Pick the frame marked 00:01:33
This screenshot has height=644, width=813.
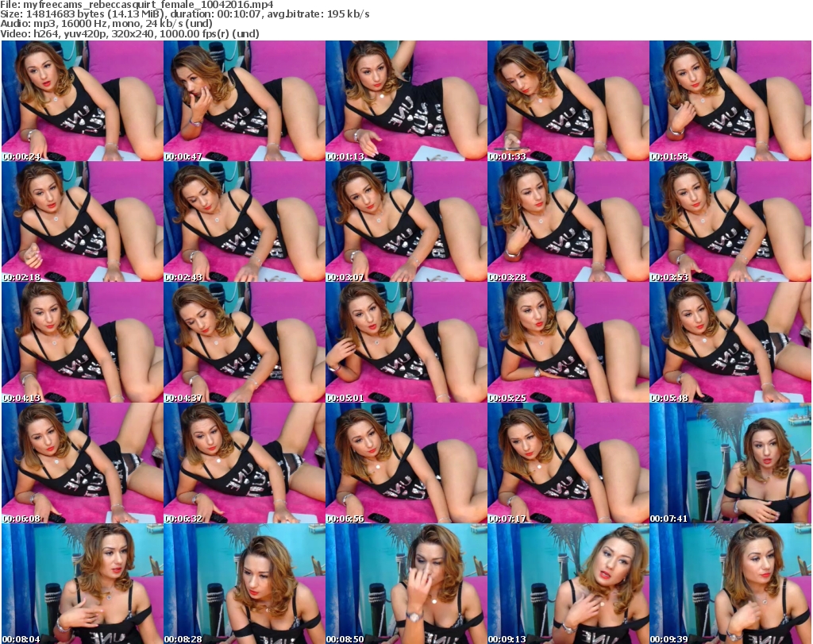coord(568,101)
